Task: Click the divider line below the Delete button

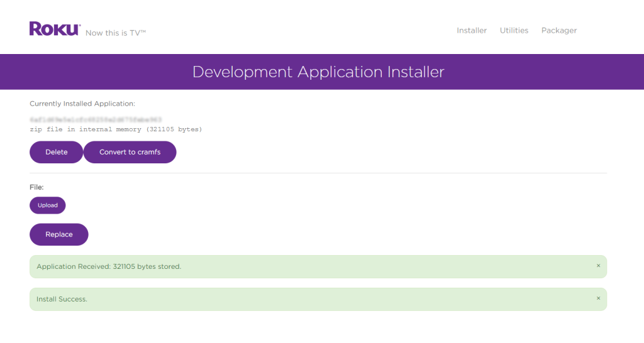Action: 318,173
